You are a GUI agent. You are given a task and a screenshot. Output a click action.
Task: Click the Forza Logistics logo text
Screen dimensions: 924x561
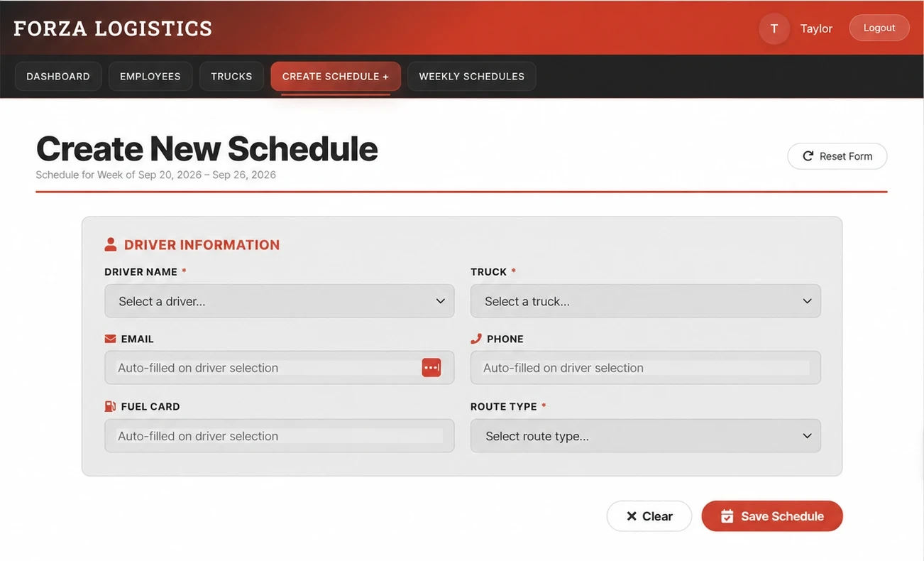[x=113, y=28]
